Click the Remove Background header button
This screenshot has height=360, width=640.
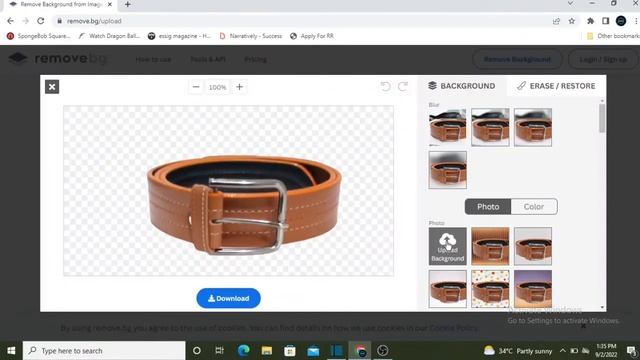[x=517, y=60]
